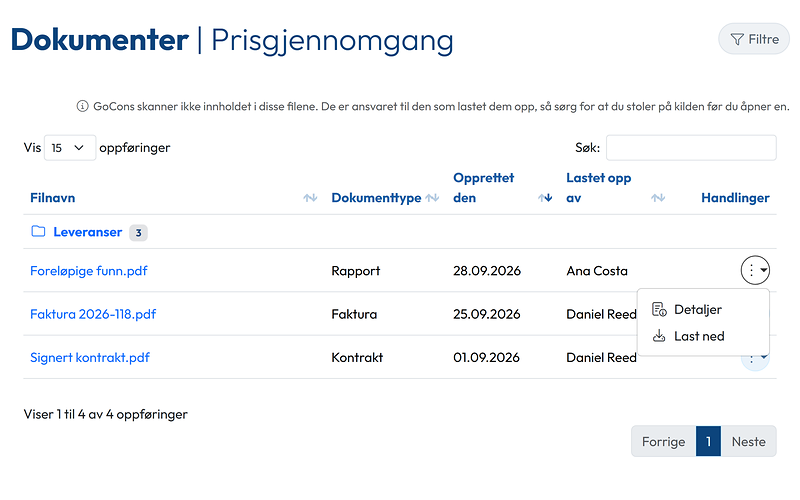Sort by Dokumenttype sort arrows icon
The width and height of the screenshot is (800, 500).
(x=432, y=197)
